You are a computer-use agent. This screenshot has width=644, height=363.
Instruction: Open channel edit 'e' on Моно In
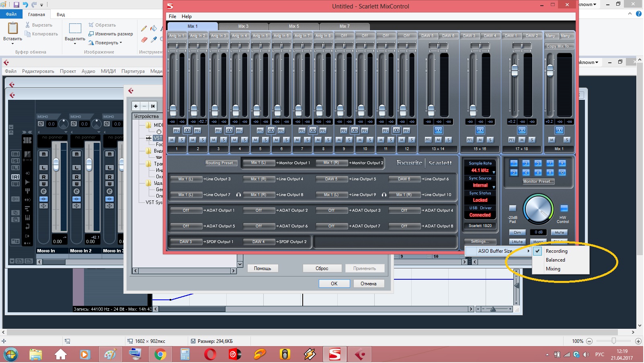43,192
